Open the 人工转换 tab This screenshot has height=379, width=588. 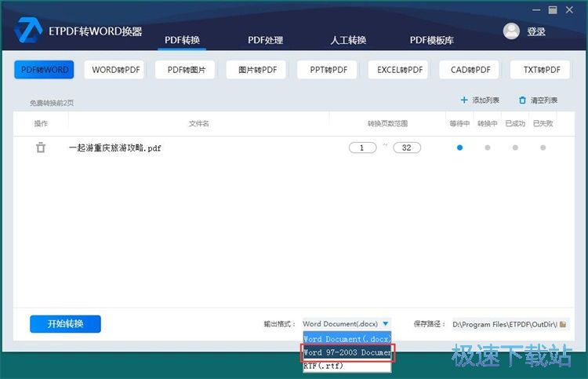pyautogui.click(x=348, y=40)
